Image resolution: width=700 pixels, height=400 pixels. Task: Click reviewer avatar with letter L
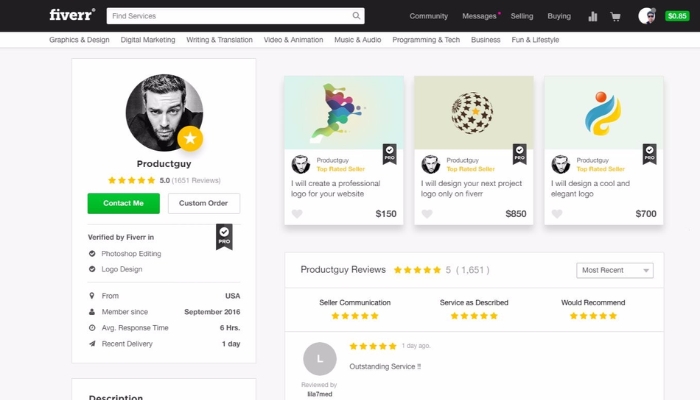[x=320, y=358]
